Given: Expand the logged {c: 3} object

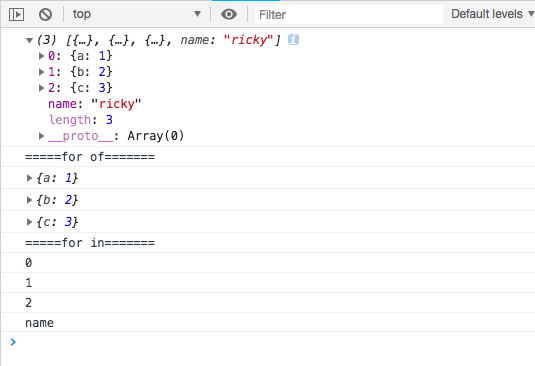Looking at the screenshot, I should (x=29, y=222).
